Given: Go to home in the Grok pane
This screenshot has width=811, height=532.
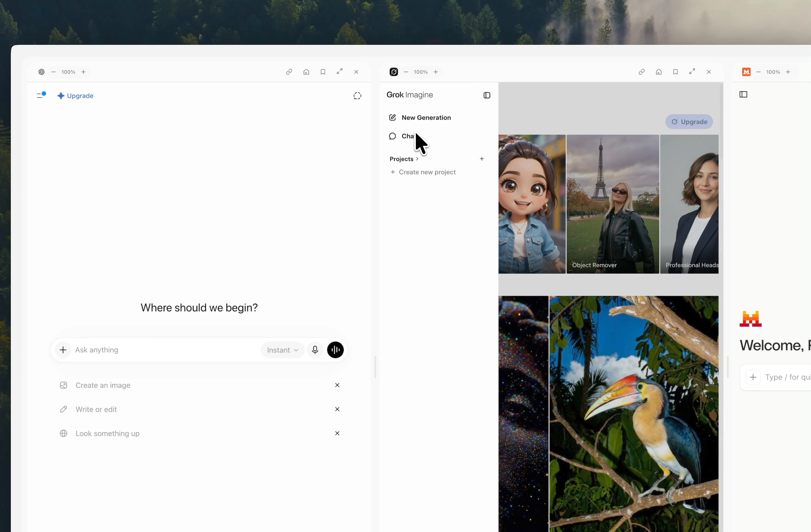Looking at the screenshot, I should pyautogui.click(x=659, y=72).
